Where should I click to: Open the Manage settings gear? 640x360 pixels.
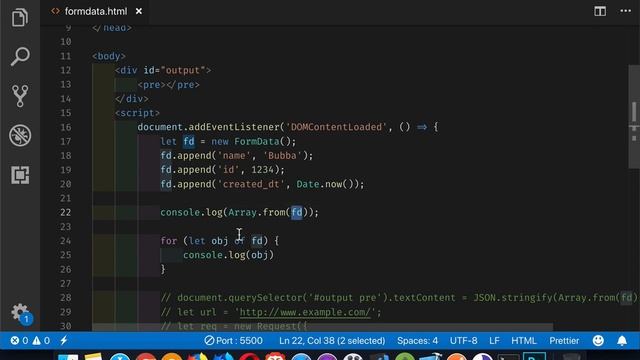point(21,313)
